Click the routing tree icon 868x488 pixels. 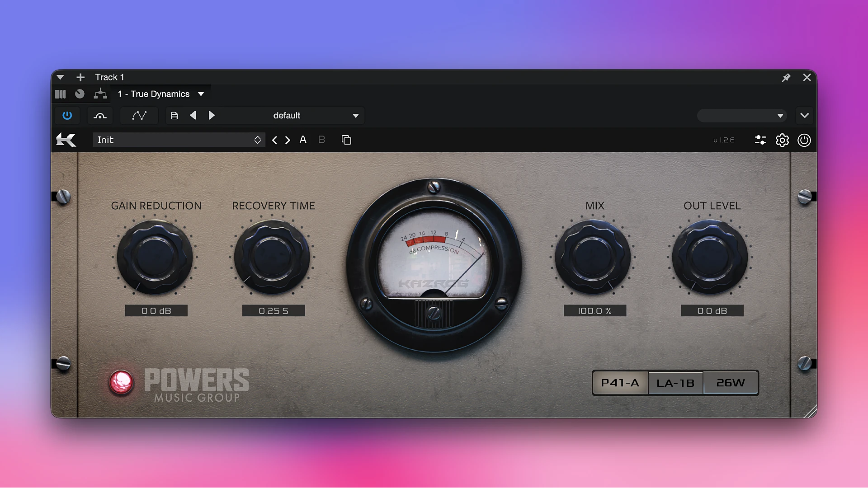(x=100, y=94)
